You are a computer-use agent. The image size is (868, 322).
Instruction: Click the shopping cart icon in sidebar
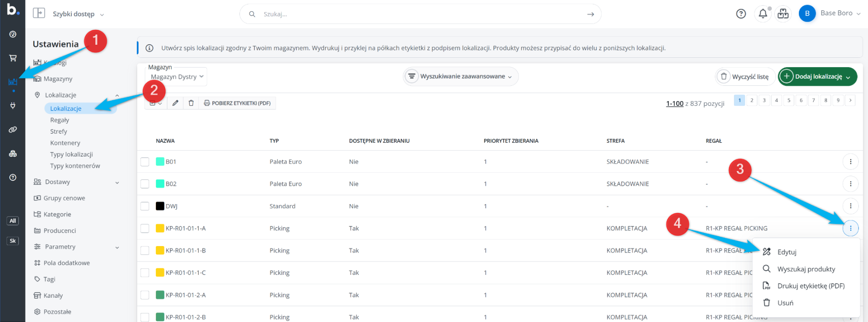coord(13,58)
